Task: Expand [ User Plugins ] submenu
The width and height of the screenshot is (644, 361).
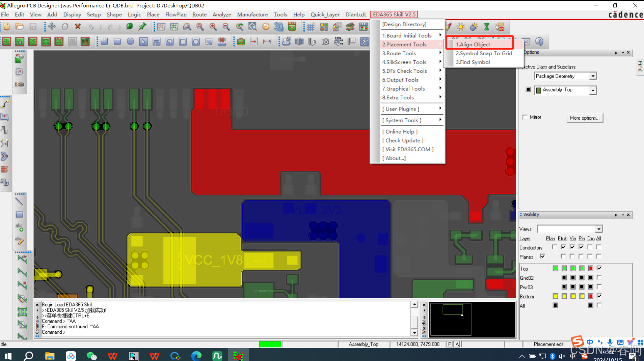Action: [411, 109]
